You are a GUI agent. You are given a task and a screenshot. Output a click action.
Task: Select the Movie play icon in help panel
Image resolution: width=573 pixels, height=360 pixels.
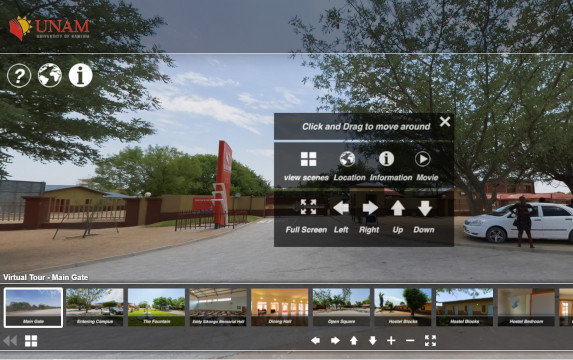pos(423,159)
